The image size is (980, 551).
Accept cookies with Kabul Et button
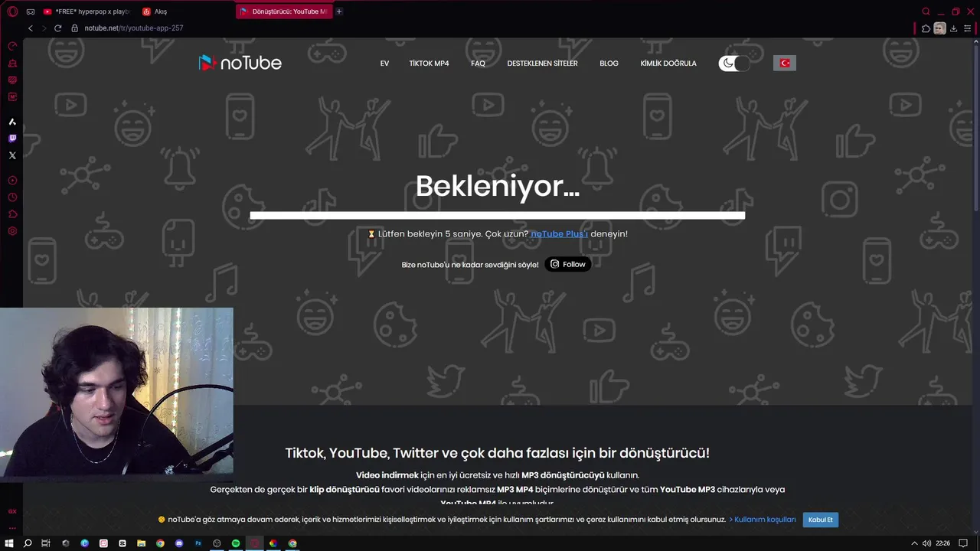820,520
